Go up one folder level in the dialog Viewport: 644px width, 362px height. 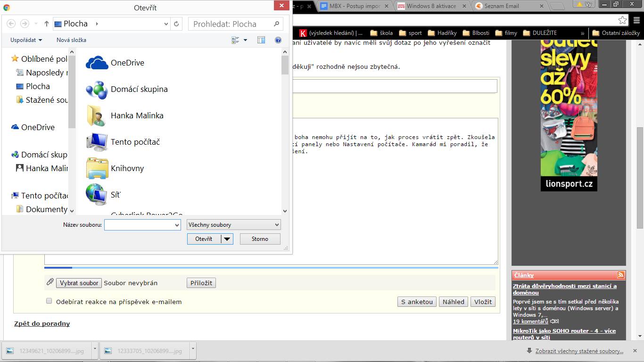click(46, 24)
